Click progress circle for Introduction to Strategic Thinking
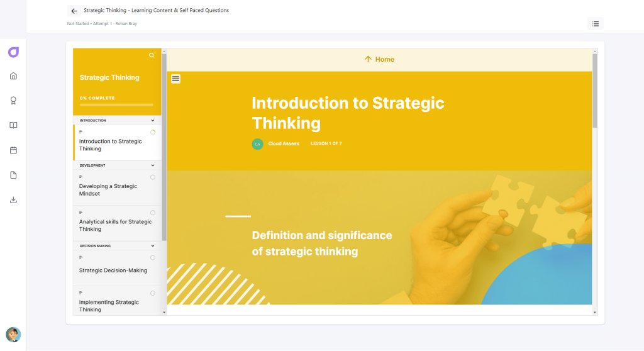Image resolution: width=644 pixels, height=351 pixels. [x=153, y=132]
